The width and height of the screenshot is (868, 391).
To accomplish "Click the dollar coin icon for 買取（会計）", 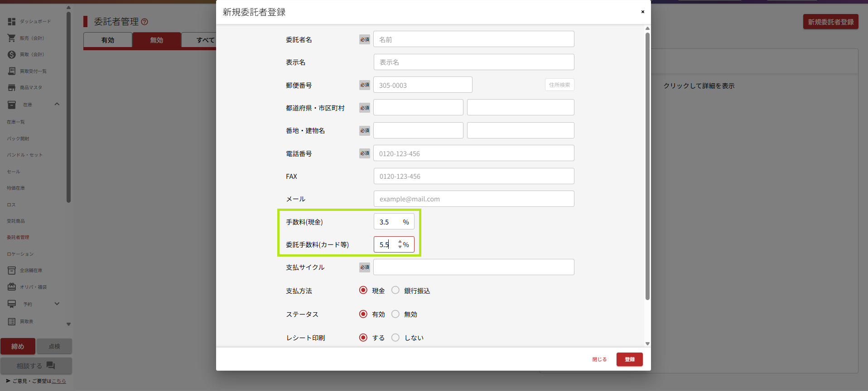I will 12,55.
